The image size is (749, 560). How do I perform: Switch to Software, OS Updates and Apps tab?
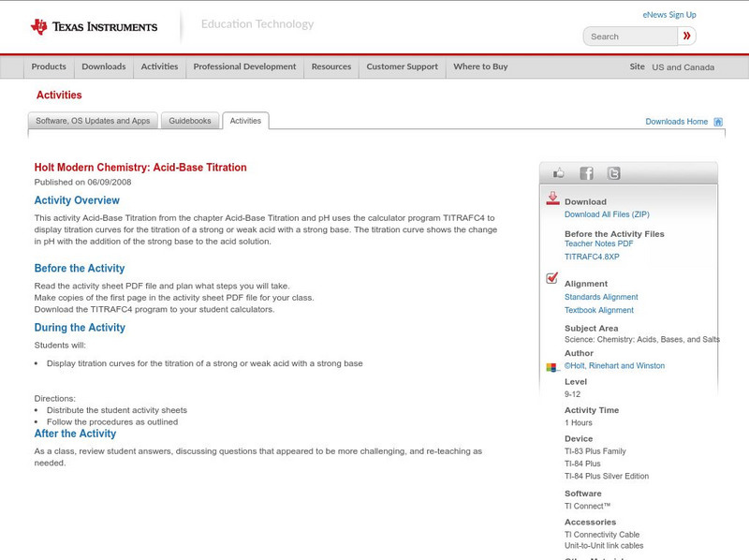pyautogui.click(x=93, y=121)
